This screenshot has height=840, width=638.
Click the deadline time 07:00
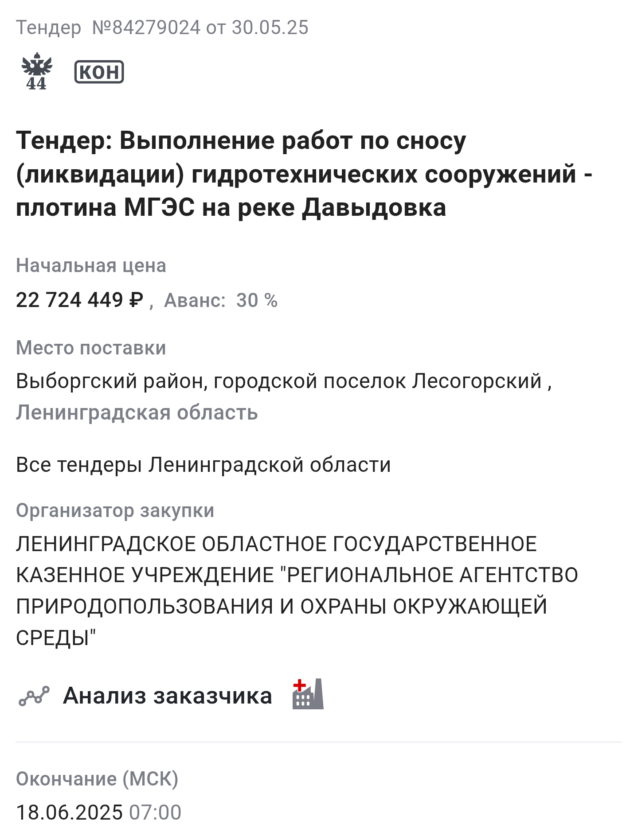point(155,813)
